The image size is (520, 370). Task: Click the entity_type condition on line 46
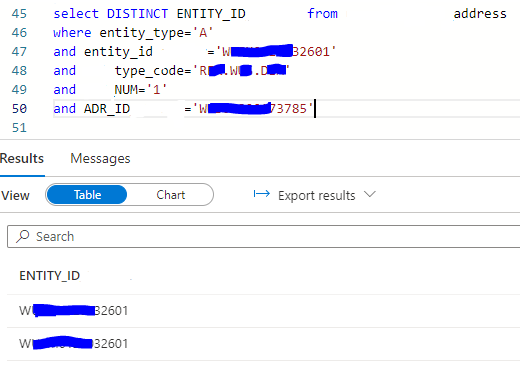coord(156,33)
